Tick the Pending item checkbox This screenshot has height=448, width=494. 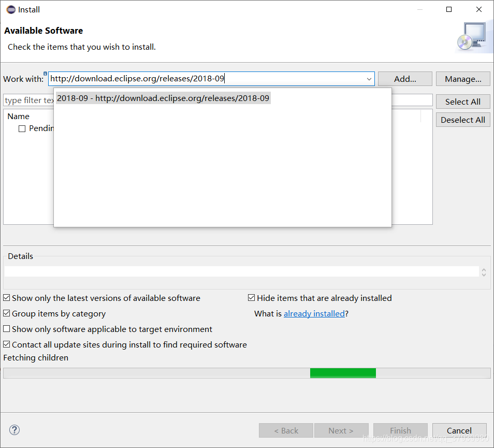tap(22, 128)
